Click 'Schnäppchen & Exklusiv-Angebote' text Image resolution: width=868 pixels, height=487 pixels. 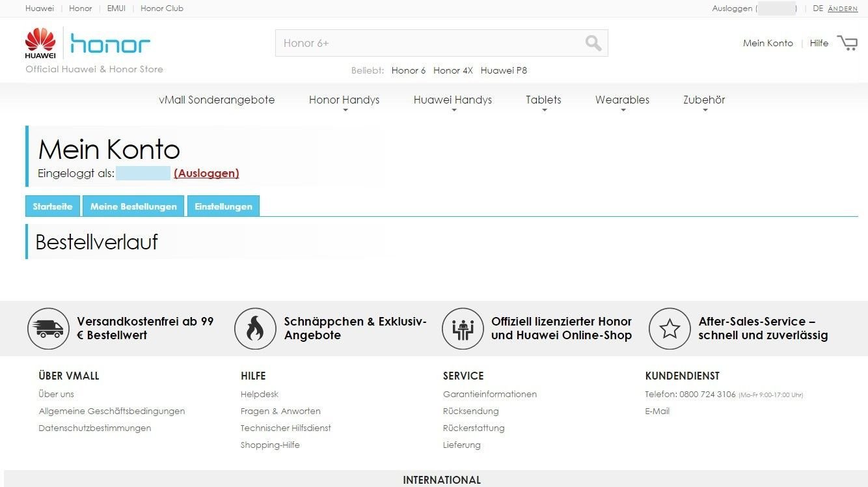pos(355,328)
